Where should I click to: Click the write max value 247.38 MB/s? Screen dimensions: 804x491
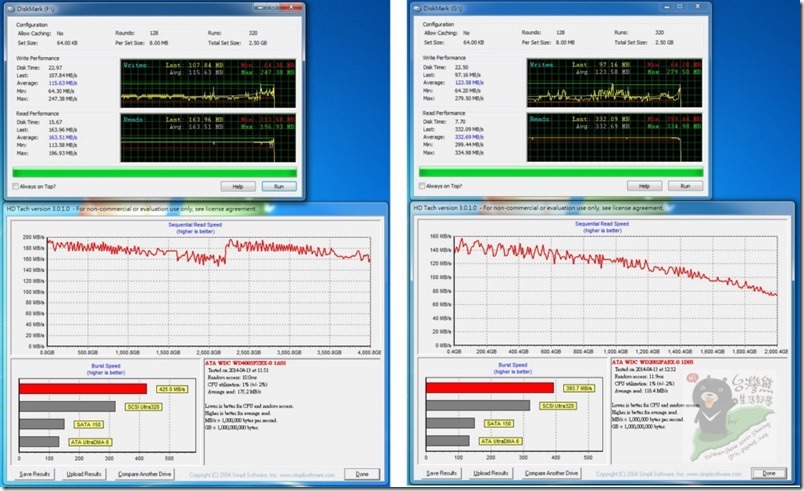[63, 98]
